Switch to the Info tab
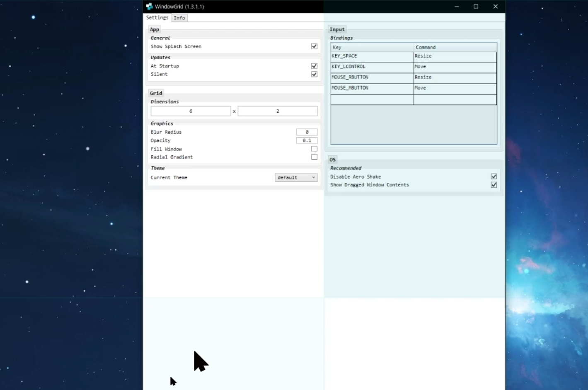 (179, 18)
